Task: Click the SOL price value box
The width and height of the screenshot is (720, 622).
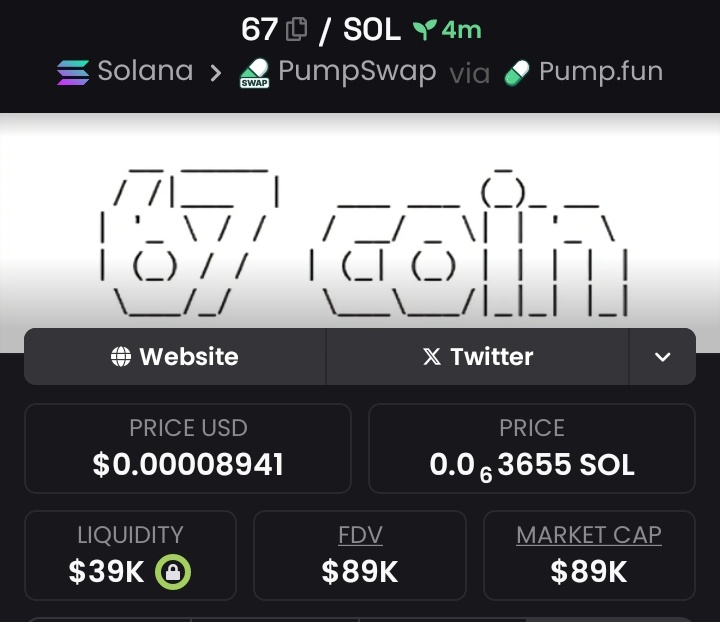Action: click(532, 448)
